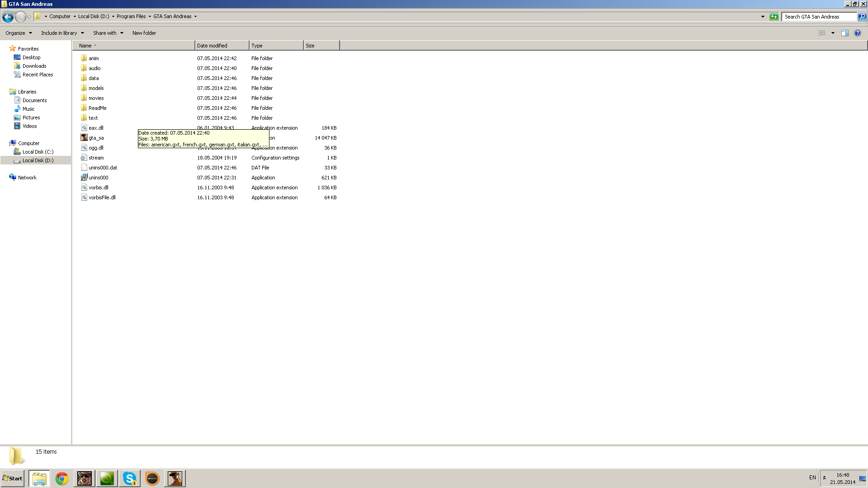This screenshot has width=868, height=488.
Task: Select the movies folder
Action: pos(96,98)
